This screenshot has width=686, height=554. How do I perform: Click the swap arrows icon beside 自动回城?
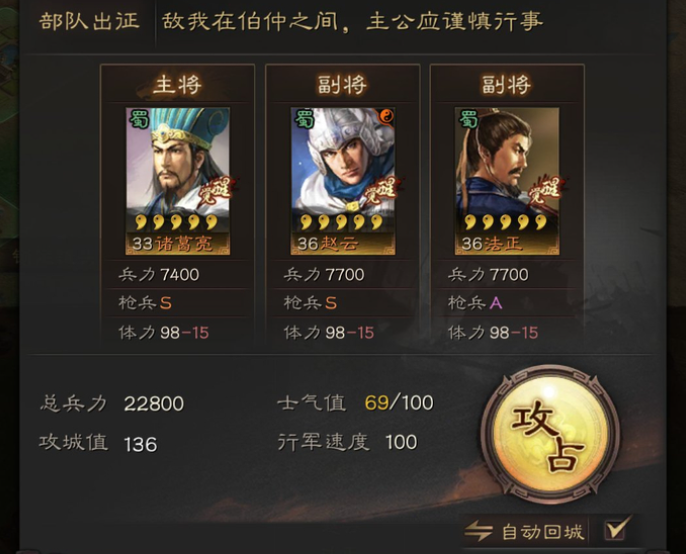coord(478,532)
